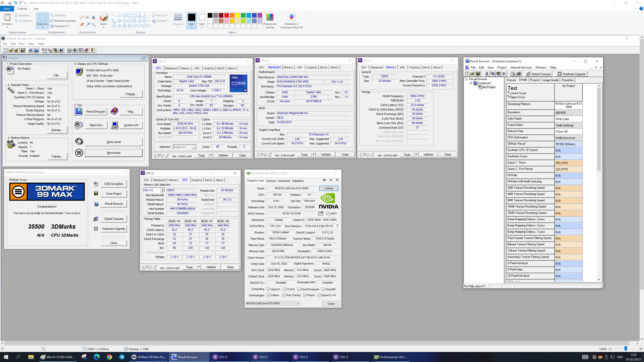Collapse Database1 node in Result Browser tree

click(471, 83)
